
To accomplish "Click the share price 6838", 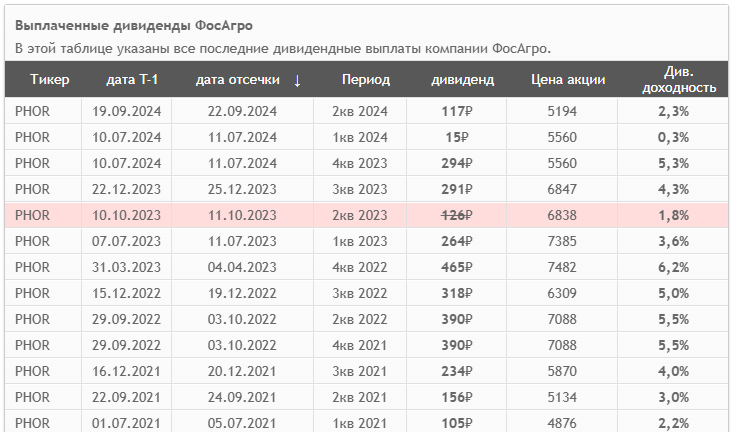I will tap(562, 215).
